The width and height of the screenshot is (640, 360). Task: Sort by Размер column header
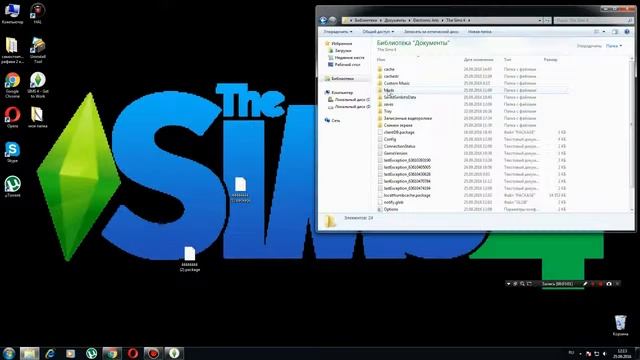point(550,60)
